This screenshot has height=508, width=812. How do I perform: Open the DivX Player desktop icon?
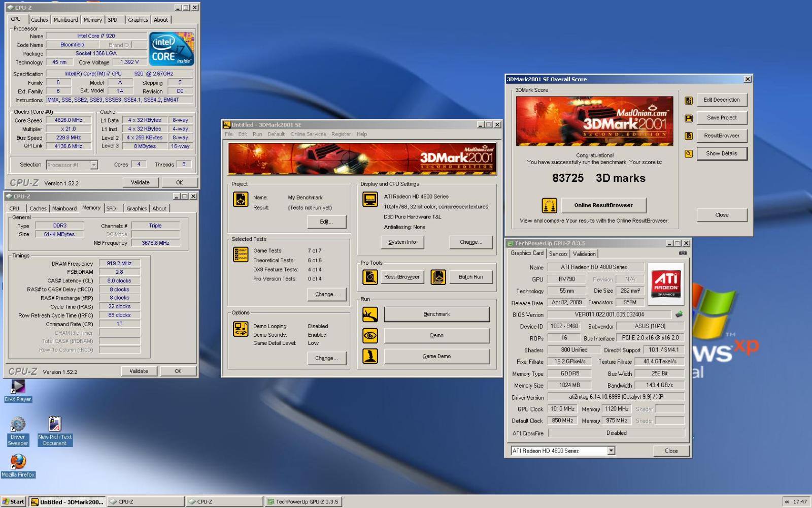[x=18, y=391]
